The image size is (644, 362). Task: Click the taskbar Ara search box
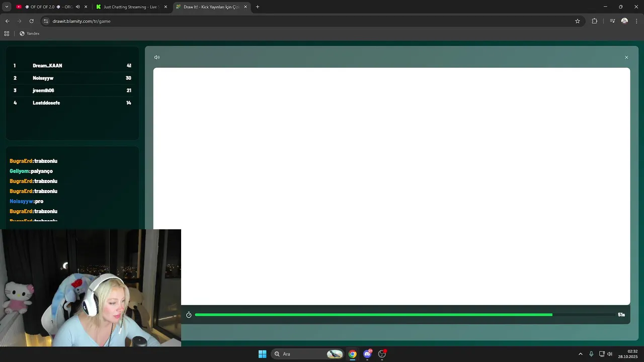[307, 354]
